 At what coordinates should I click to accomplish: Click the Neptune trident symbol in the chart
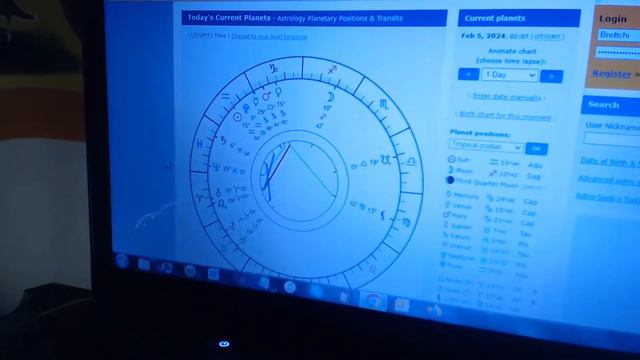click(216, 167)
